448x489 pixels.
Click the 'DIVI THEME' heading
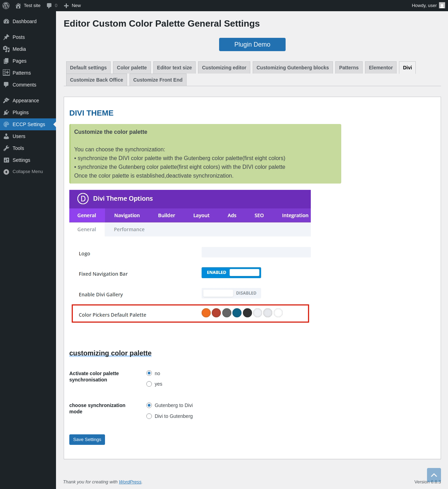[91, 113]
